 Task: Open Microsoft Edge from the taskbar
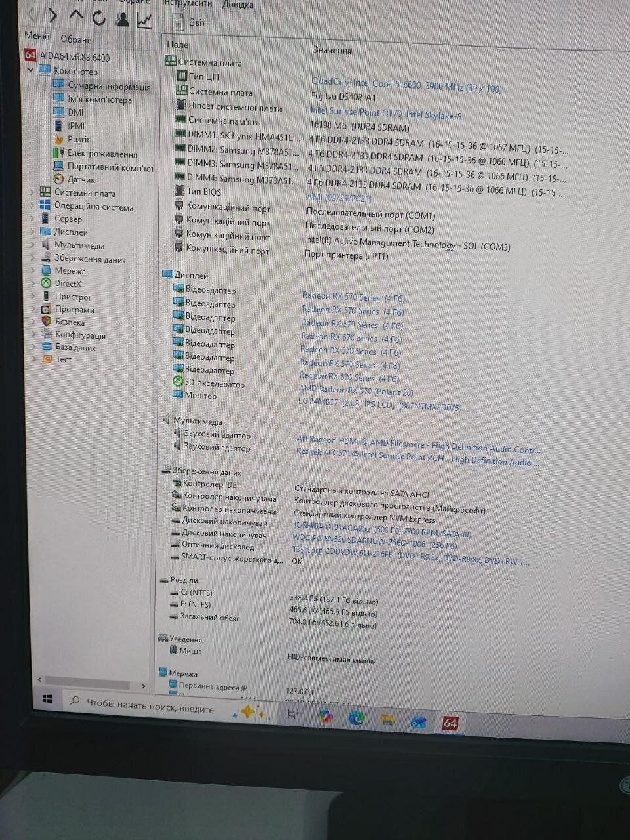(356, 719)
